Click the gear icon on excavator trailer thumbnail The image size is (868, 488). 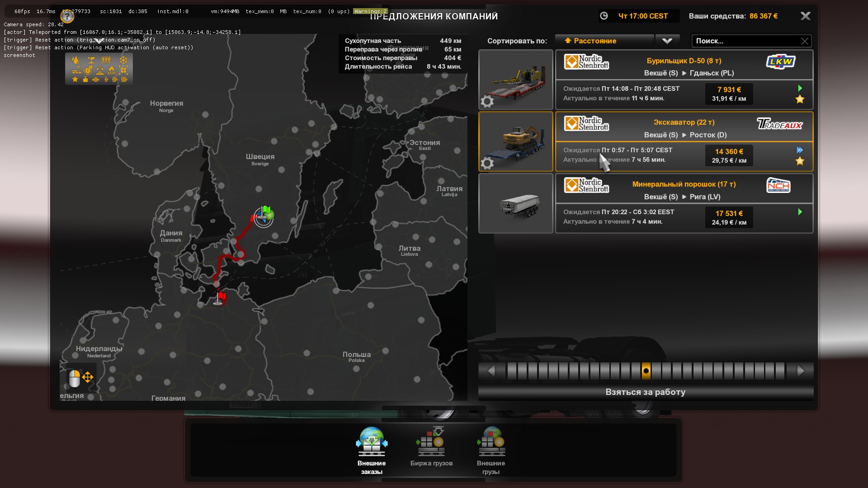[x=487, y=163]
